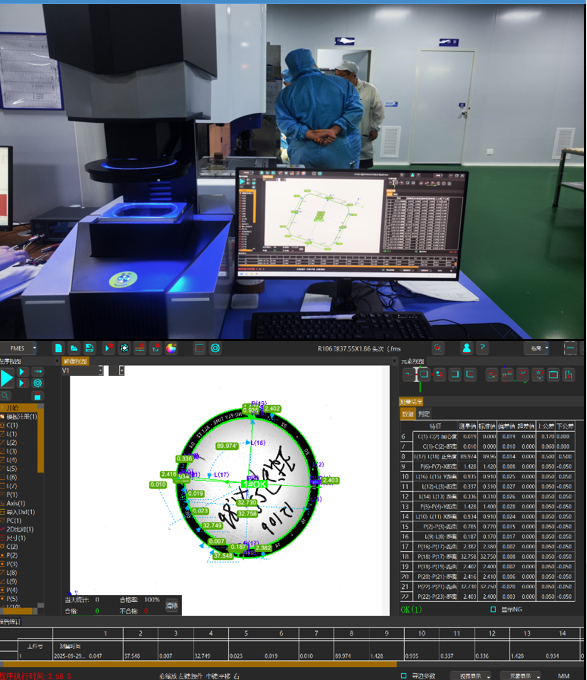Switch to the data tab in results
This screenshot has height=680, width=587.
pos(408,414)
